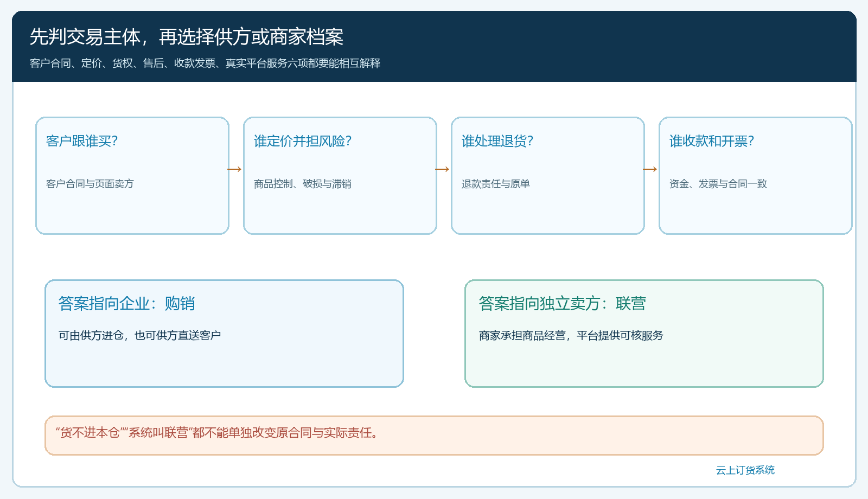Click the text 商品控制、破损与滞销

[x=303, y=184]
